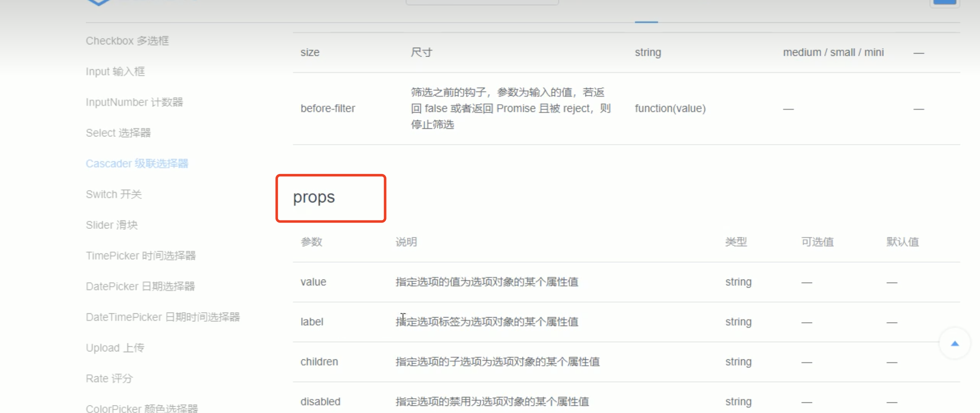
Task: Open TimePicker 时间选择器 entry
Action: click(x=141, y=256)
